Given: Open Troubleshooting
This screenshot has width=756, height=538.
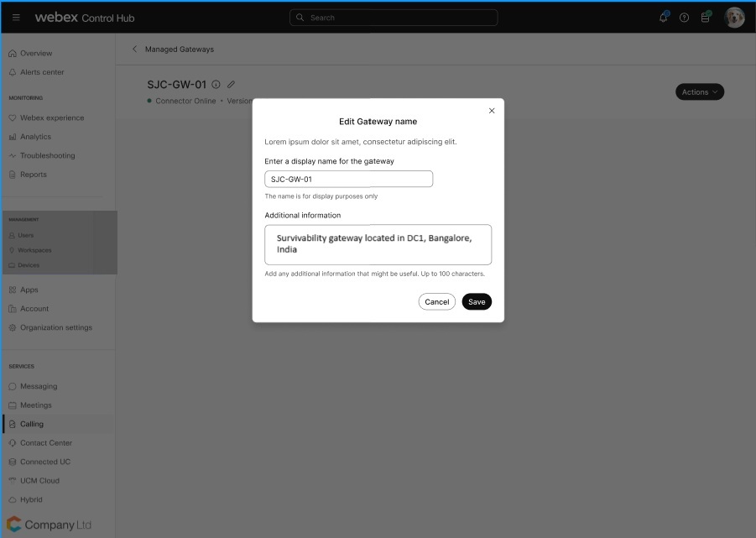Looking at the screenshot, I should pos(48,156).
